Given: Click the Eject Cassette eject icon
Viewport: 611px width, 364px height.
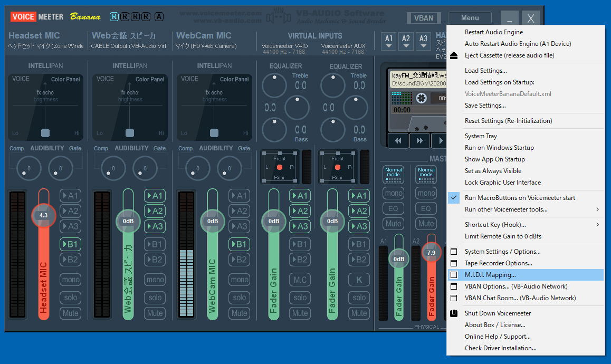Looking at the screenshot, I should (x=454, y=55).
